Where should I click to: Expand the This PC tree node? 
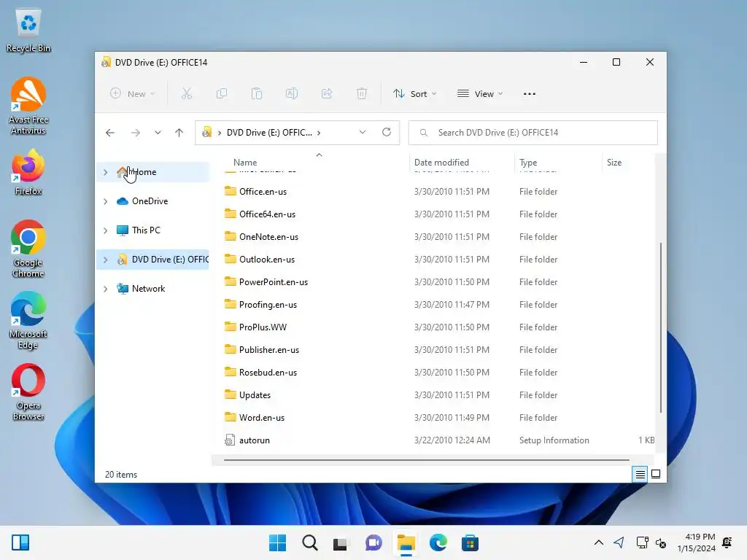coord(105,230)
